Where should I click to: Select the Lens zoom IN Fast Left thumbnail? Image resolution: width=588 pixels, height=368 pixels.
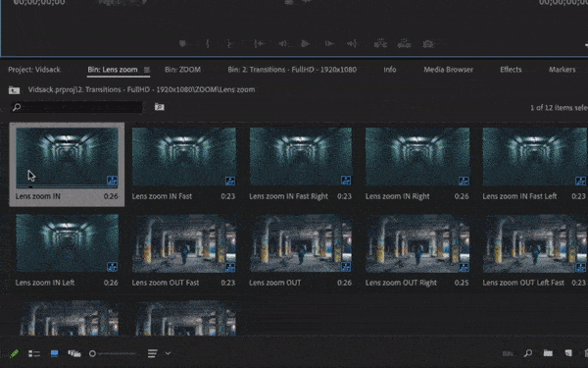pyautogui.click(x=535, y=157)
